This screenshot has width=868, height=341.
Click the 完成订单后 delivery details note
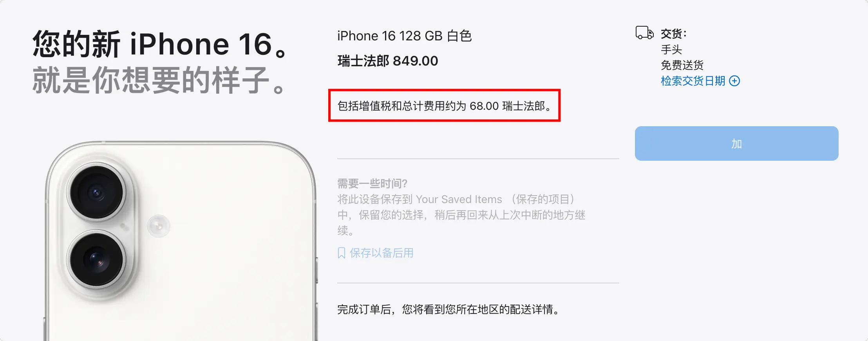449,310
